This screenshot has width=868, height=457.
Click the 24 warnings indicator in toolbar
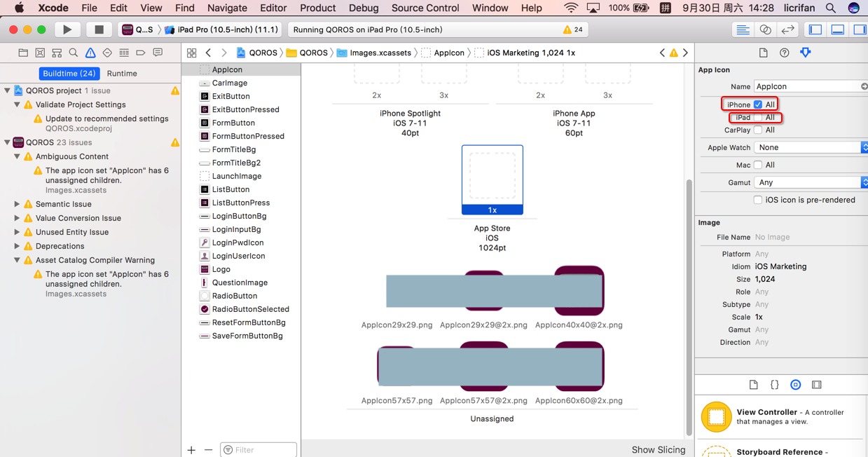573,29
